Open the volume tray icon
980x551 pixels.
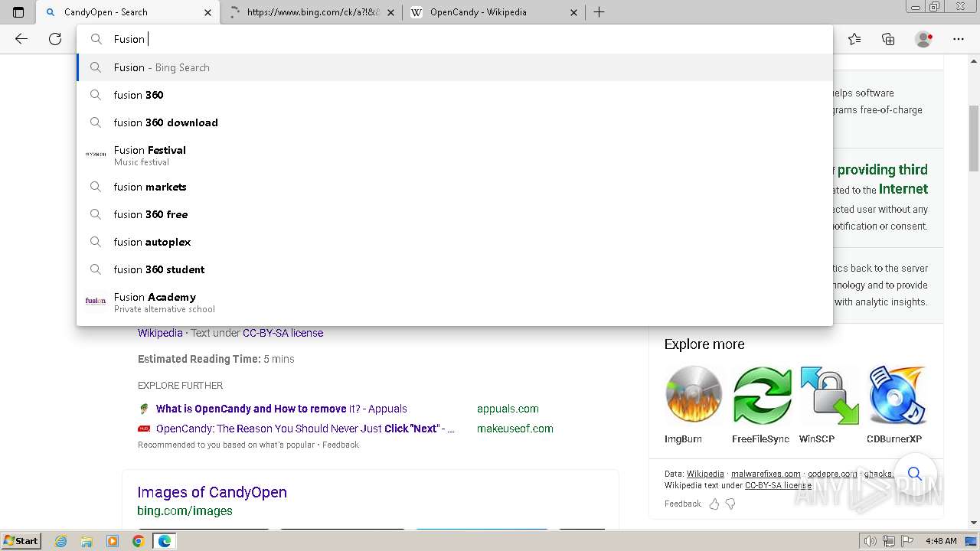[871, 541]
